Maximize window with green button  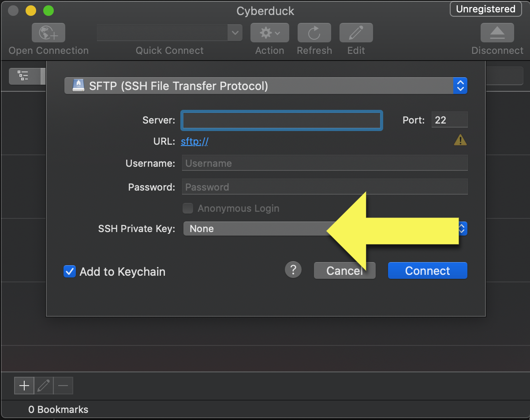(x=49, y=11)
